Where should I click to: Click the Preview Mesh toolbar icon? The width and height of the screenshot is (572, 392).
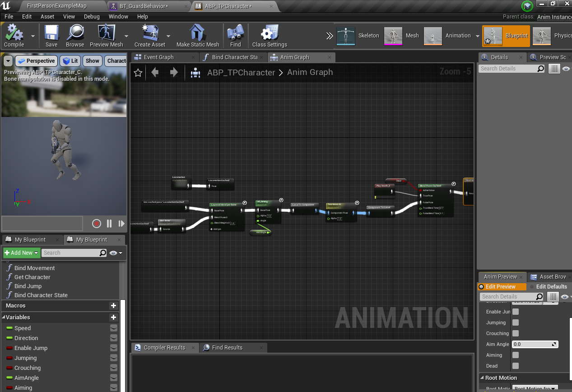tap(106, 36)
